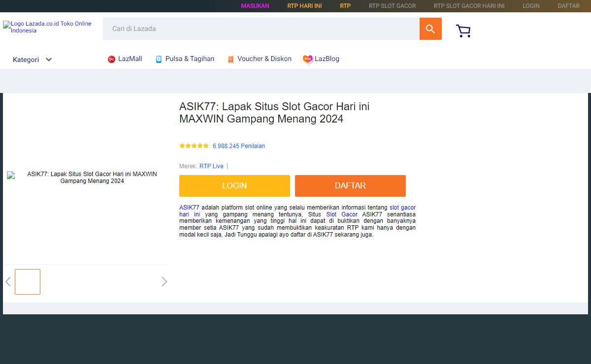Click next thumbnail arrow in gallery
The height and width of the screenshot is (364, 591).
[x=164, y=282]
